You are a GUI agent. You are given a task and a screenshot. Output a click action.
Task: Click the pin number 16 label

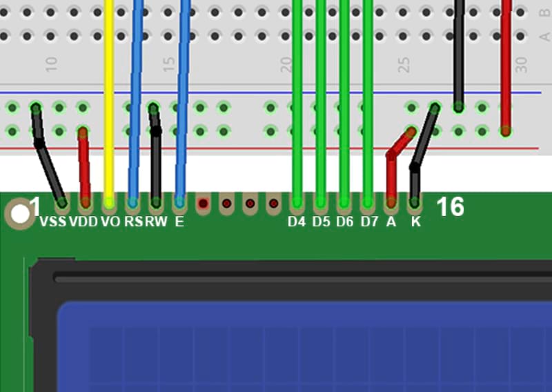451,207
